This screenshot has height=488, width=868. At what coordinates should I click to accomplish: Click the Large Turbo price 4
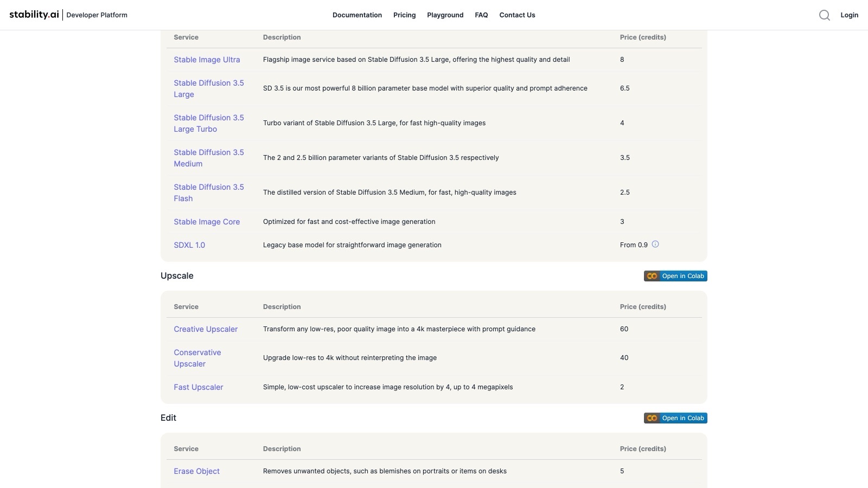click(622, 123)
